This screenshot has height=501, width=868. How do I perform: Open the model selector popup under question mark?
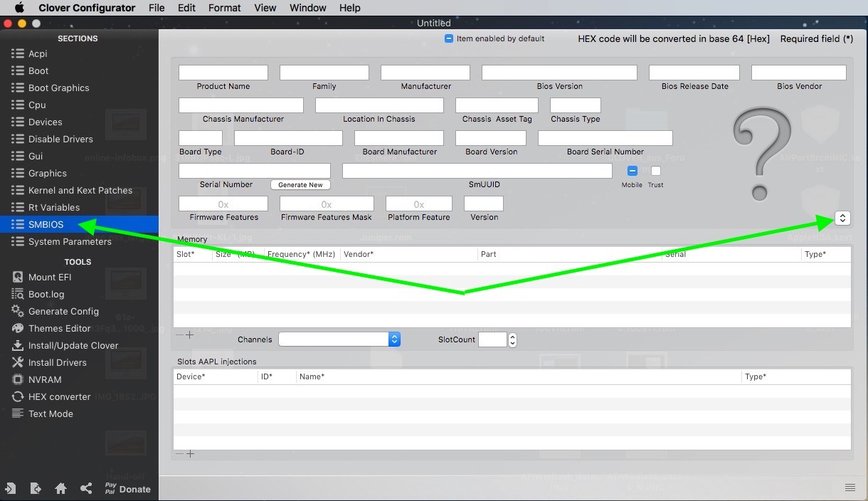point(841,218)
